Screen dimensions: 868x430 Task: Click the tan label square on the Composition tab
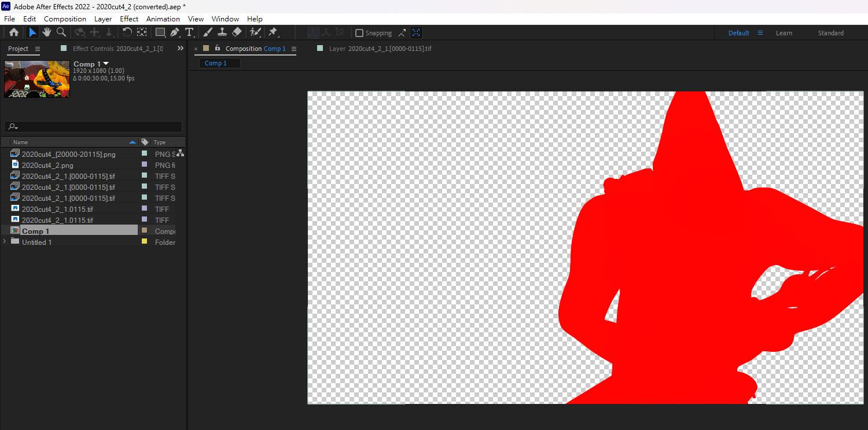[x=206, y=49]
